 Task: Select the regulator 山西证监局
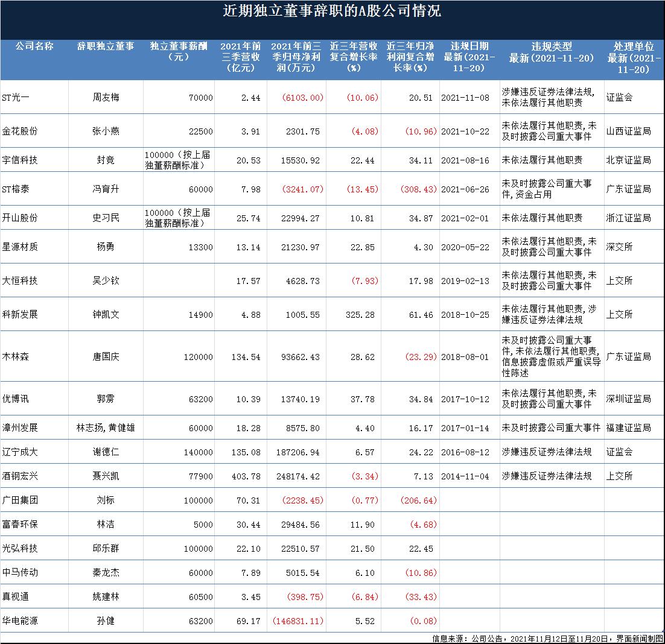point(629,131)
